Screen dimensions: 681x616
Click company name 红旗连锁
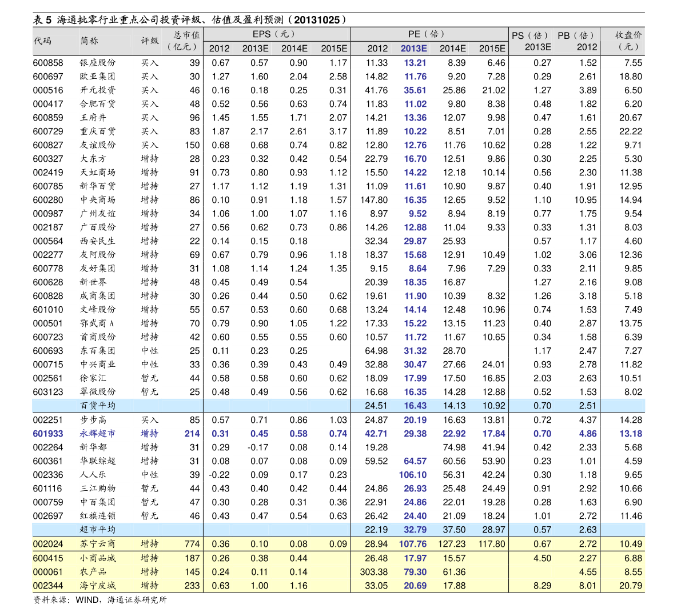click(98, 516)
